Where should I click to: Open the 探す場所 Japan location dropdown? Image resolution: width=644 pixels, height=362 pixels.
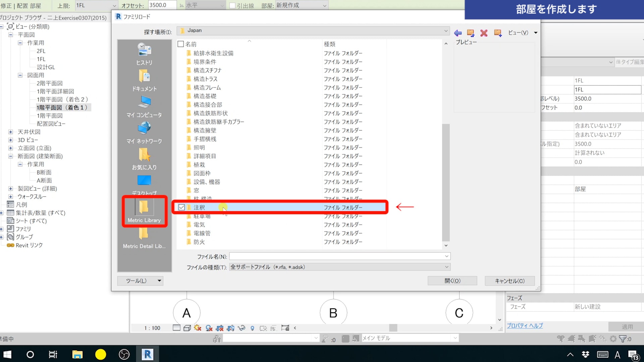click(x=446, y=31)
